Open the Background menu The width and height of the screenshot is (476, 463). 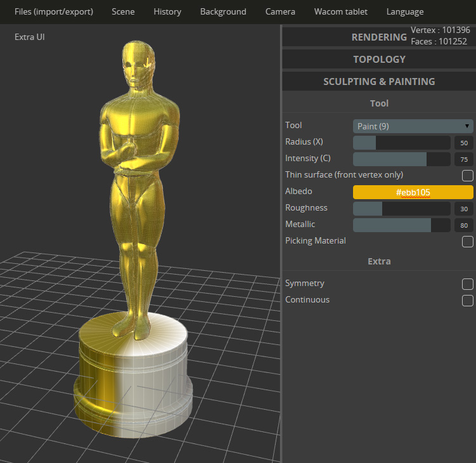(x=223, y=11)
